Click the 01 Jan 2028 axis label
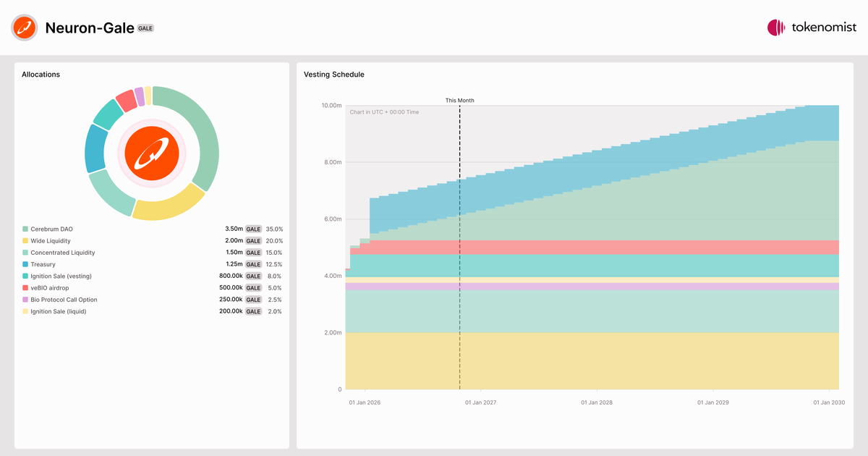 pos(597,402)
